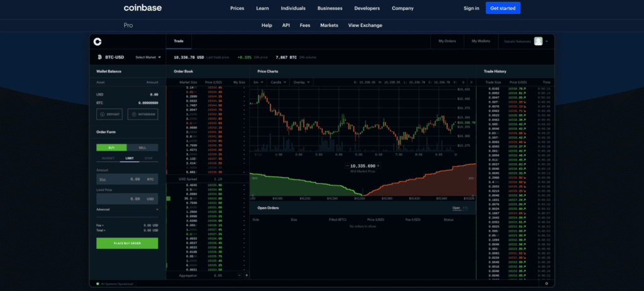Select the STOP order type
The height and width of the screenshot is (291, 644).
148,158
